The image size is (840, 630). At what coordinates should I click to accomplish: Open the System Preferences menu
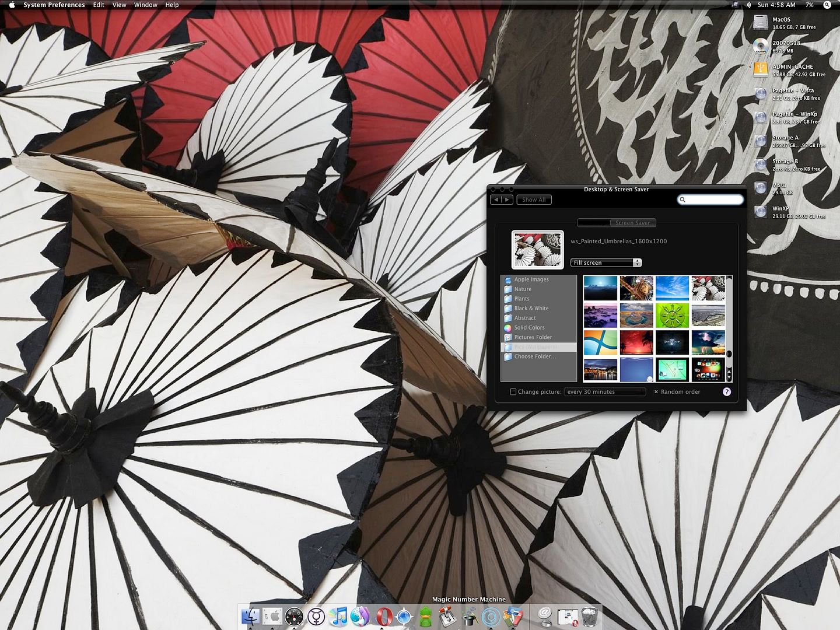[x=54, y=5]
